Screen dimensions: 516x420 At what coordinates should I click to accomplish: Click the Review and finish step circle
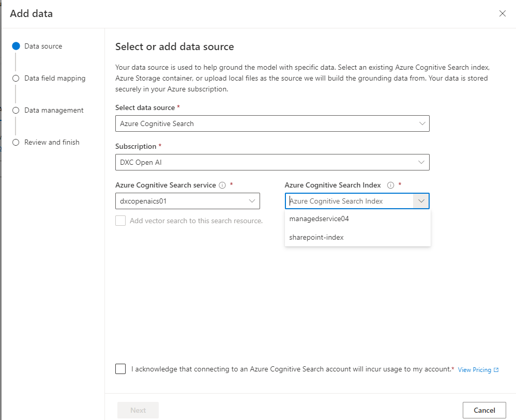[16, 142]
